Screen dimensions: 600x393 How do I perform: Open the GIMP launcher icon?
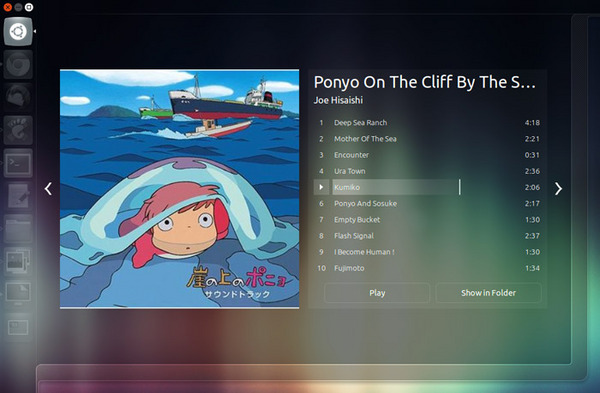point(18,130)
